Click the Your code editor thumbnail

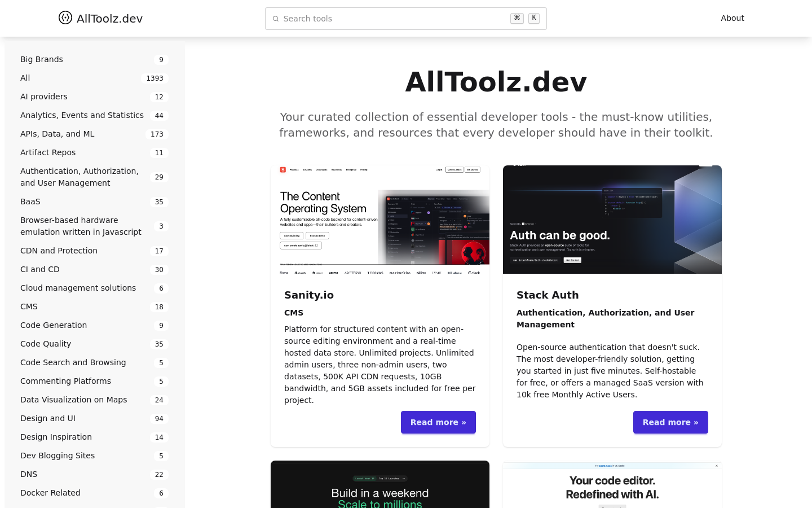click(612, 484)
